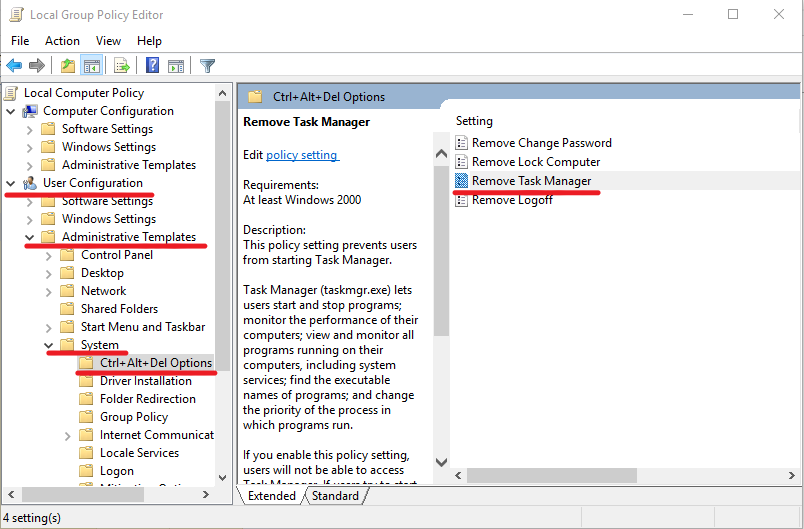Image resolution: width=804 pixels, height=529 pixels.
Task: Click the blue Help question-mark icon
Action: [x=152, y=65]
